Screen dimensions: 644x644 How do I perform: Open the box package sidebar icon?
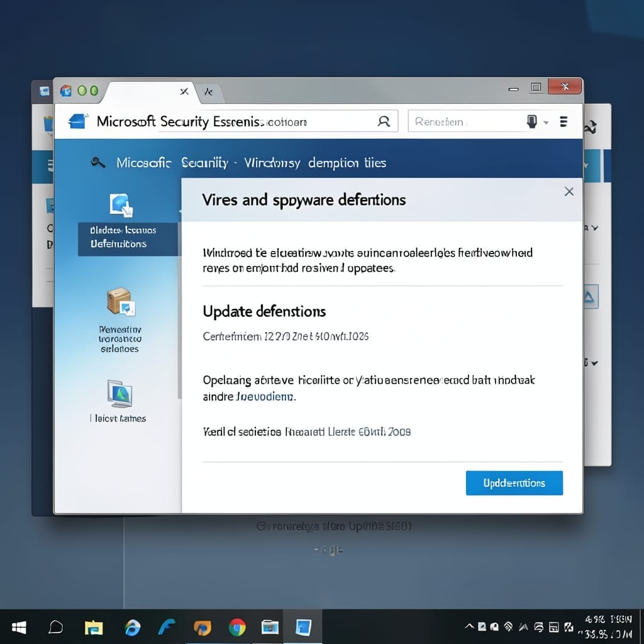point(121,301)
